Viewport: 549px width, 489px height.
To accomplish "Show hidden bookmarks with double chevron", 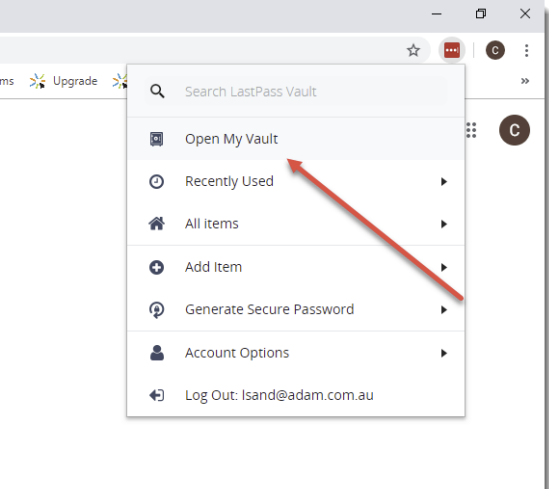I will (x=524, y=81).
